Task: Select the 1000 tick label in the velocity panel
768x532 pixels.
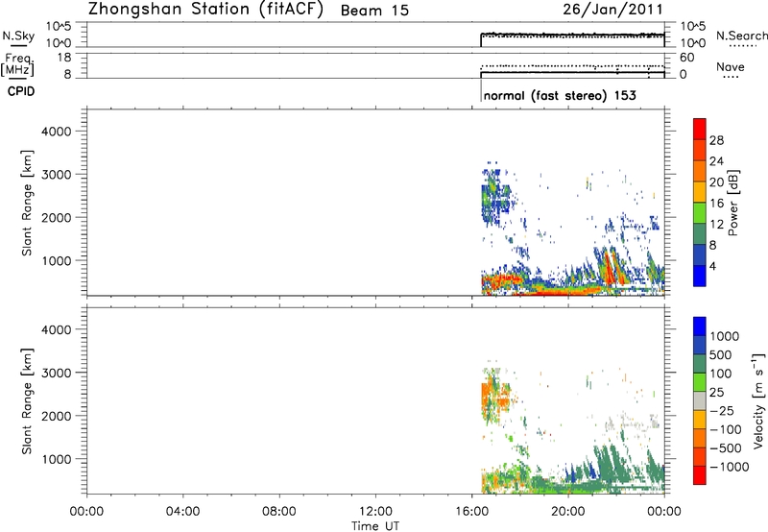Action: point(57,459)
